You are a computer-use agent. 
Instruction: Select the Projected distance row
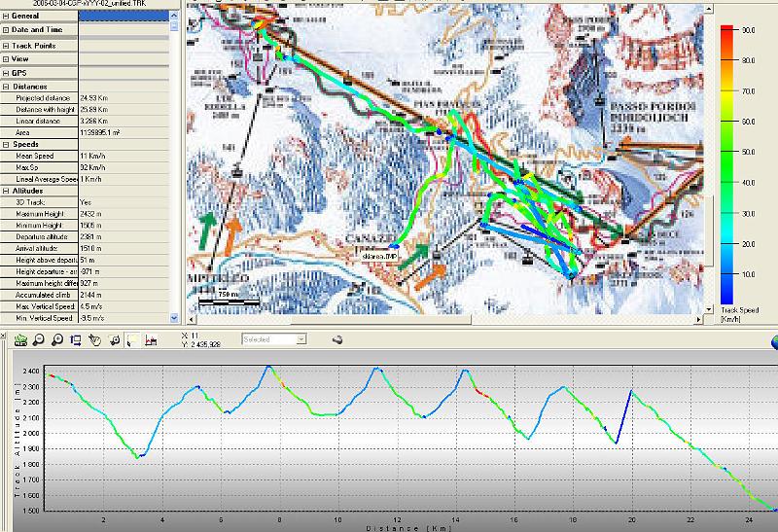(85, 98)
